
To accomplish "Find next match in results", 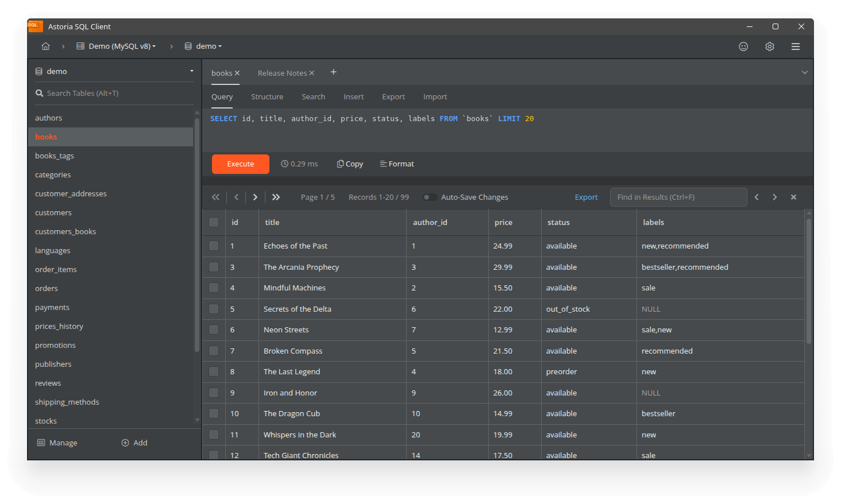I will 775,197.
